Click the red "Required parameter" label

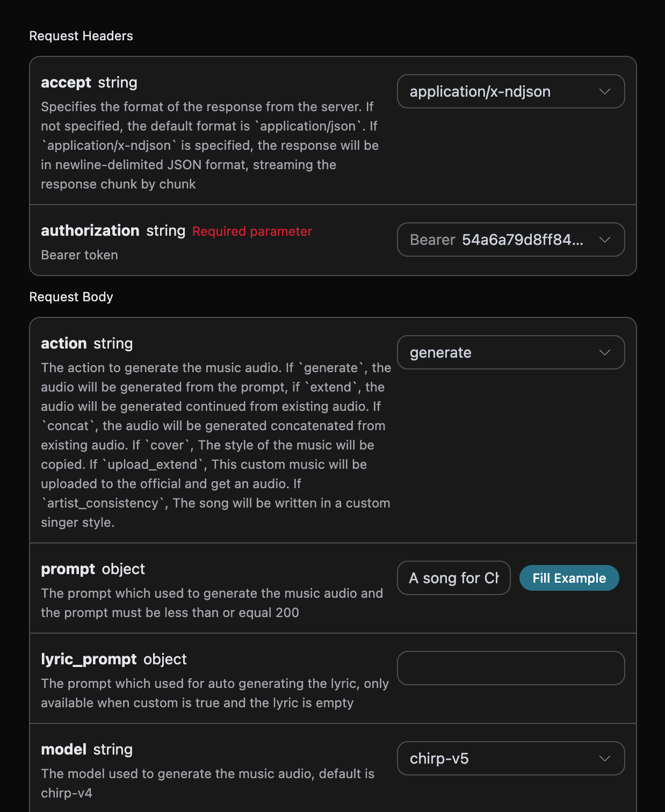[252, 231]
